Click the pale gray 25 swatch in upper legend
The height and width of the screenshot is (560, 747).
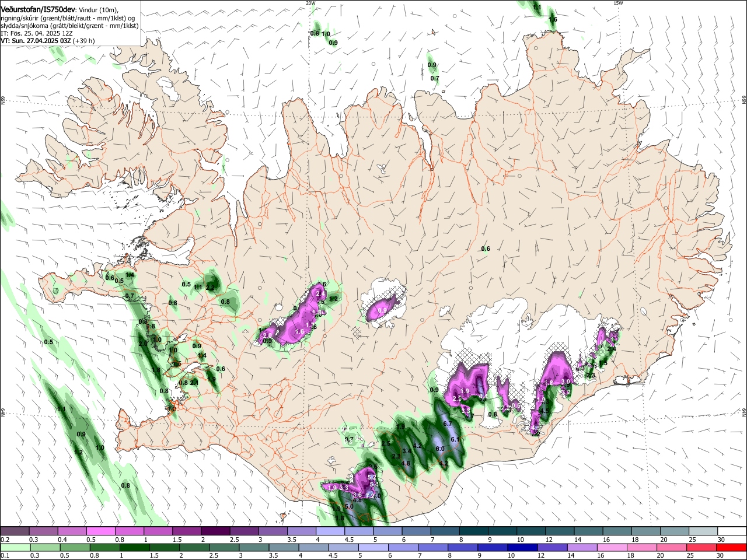point(703,531)
